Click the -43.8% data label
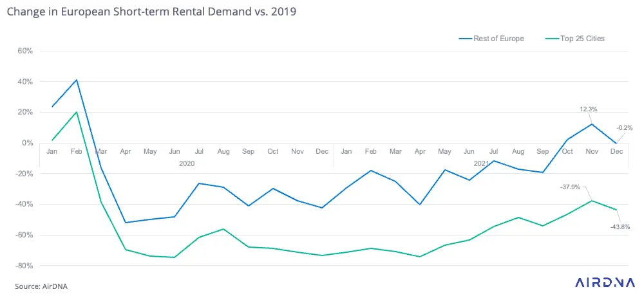This screenshot has width=644, height=296. click(x=620, y=227)
